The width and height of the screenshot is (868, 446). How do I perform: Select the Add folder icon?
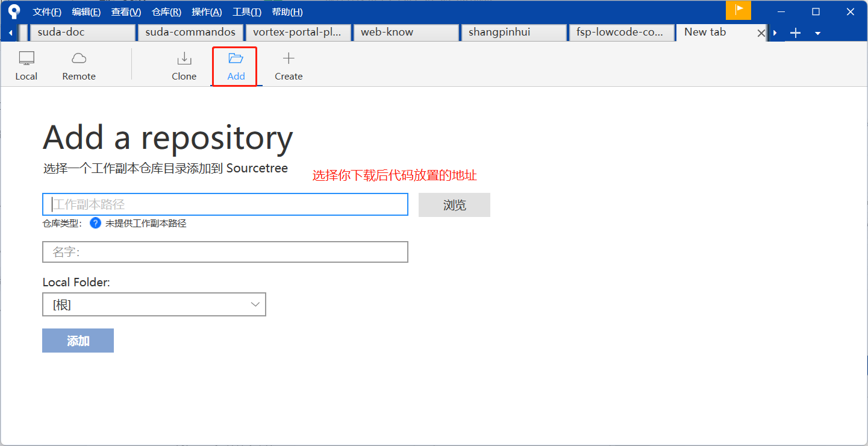[236, 58]
